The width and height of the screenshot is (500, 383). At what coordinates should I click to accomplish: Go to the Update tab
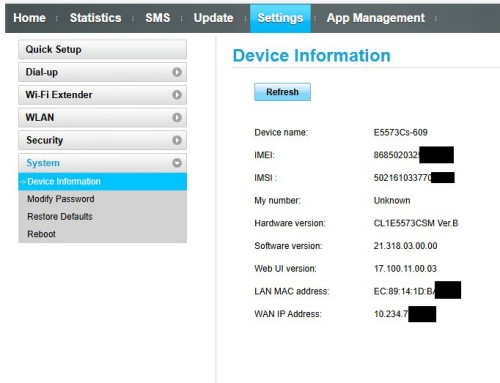[213, 18]
